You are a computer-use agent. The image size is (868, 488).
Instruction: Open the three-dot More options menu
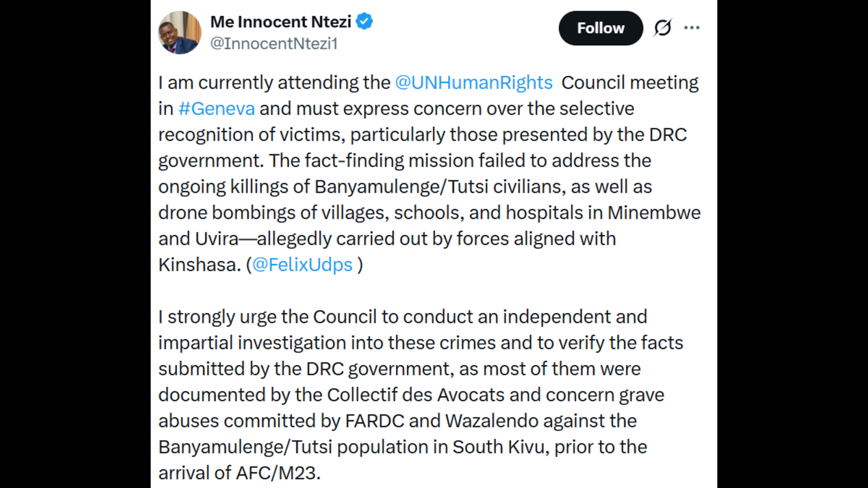point(691,28)
